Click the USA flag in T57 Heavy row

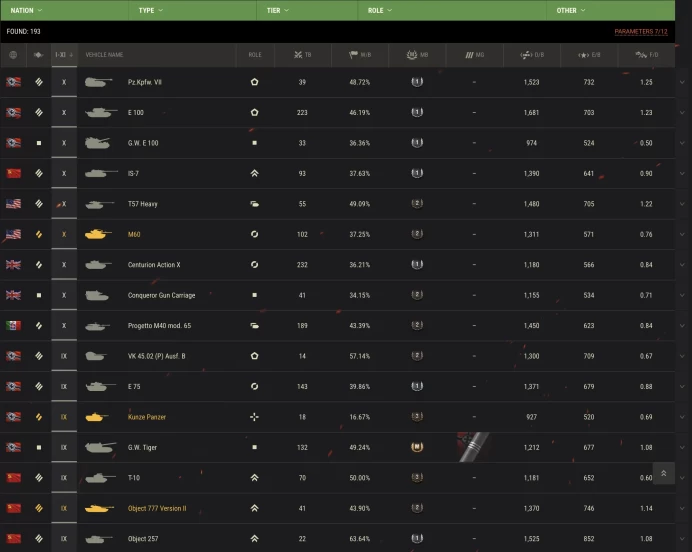pyautogui.click(x=13, y=204)
